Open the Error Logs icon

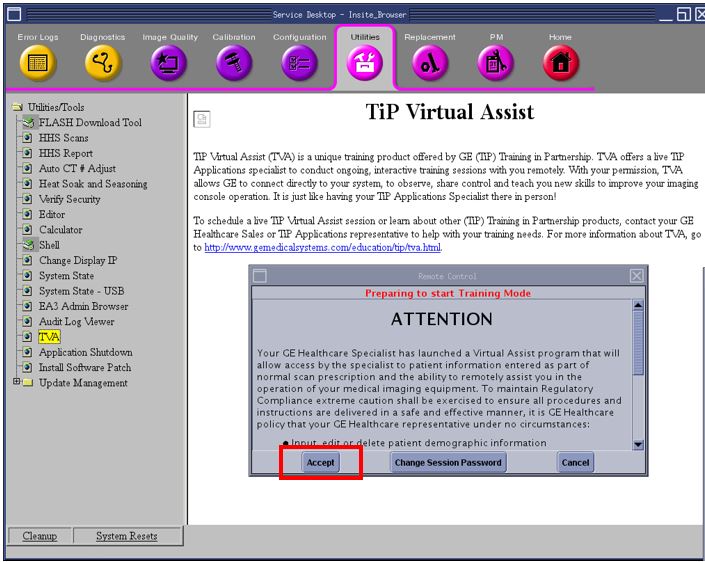38,64
